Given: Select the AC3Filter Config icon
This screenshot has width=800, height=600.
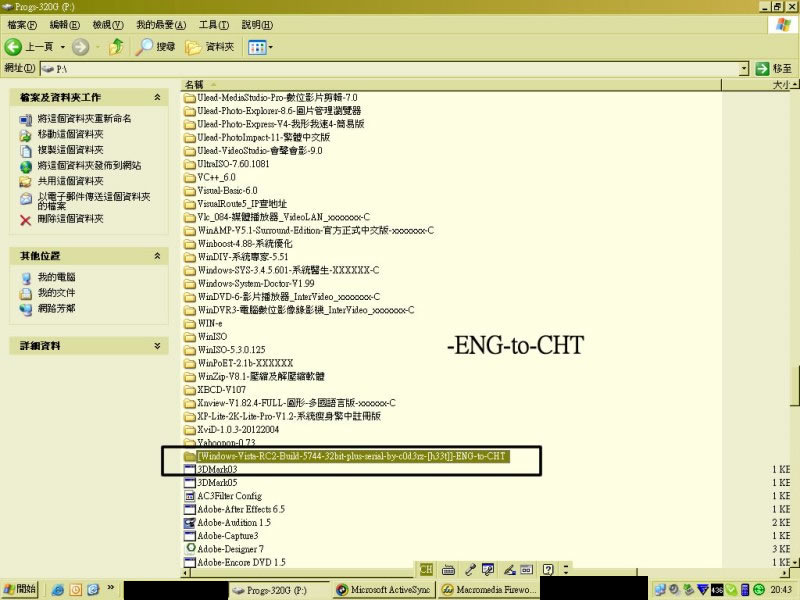Looking at the screenshot, I should point(190,496).
